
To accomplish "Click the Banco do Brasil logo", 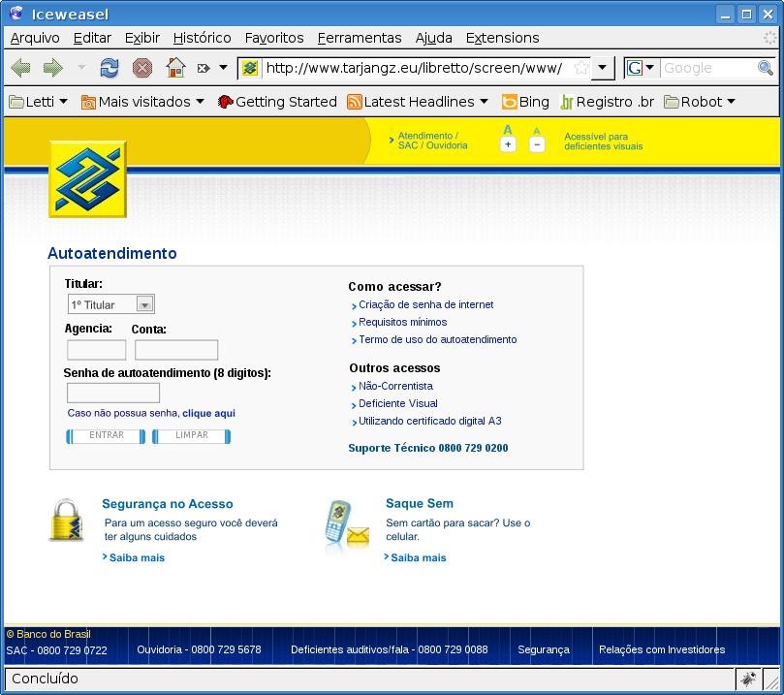I will [x=87, y=179].
